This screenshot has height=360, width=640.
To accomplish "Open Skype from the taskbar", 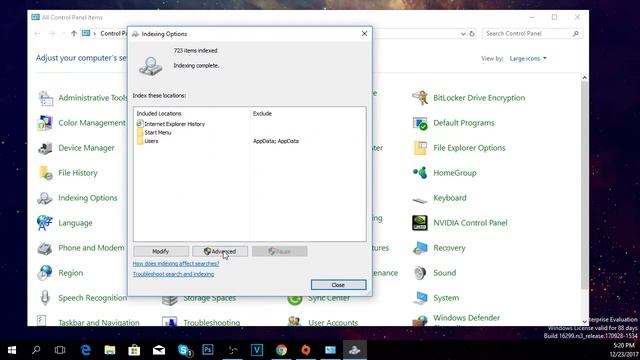I will pos(184,350).
